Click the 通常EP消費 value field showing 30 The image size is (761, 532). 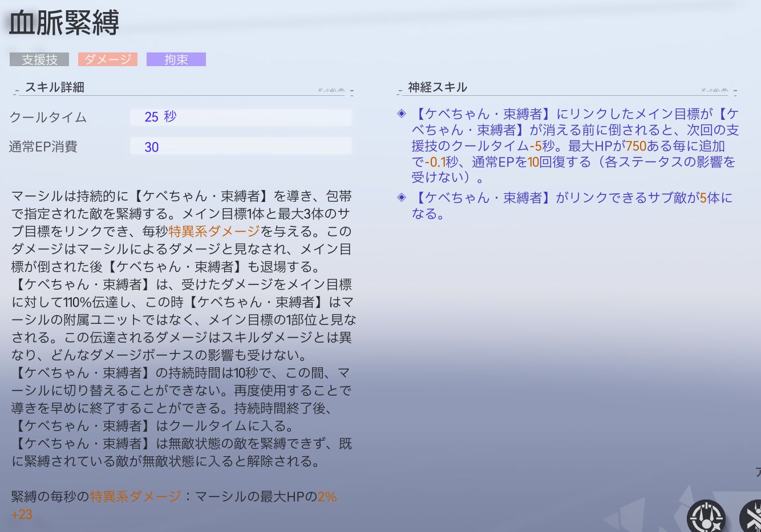pyautogui.click(x=241, y=147)
